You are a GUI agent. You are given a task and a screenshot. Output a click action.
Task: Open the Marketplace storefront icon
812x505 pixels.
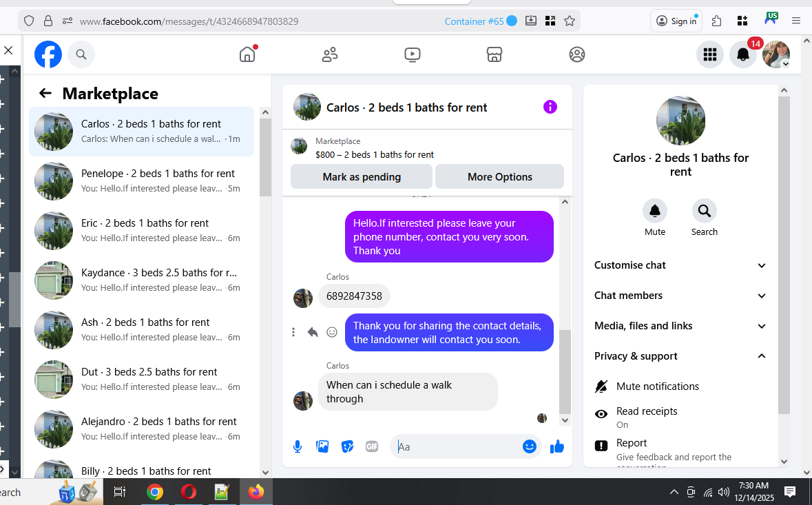(x=495, y=54)
